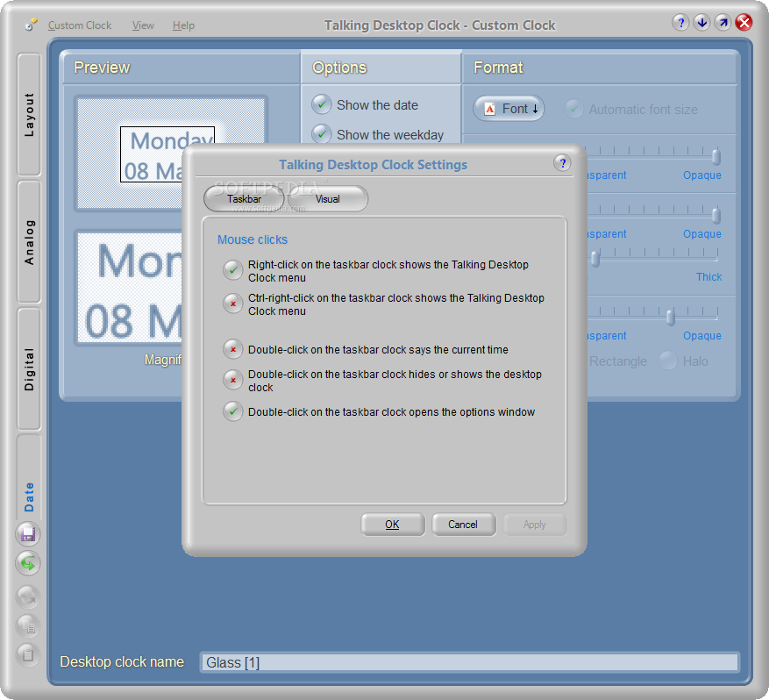Click the green undo arrow icon
The width and height of the screenshot is (769, 700).
coord(28,563)
